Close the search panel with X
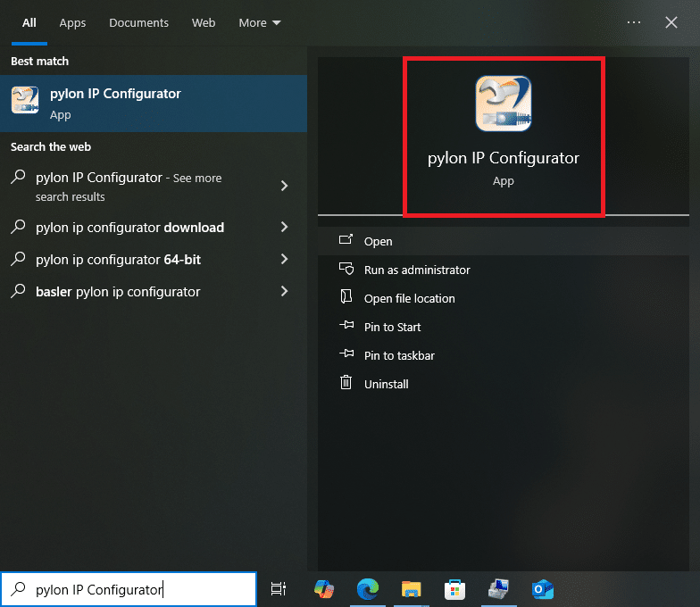Image resolution: width=700 pixels, height=607 pixels. [671, 22]
